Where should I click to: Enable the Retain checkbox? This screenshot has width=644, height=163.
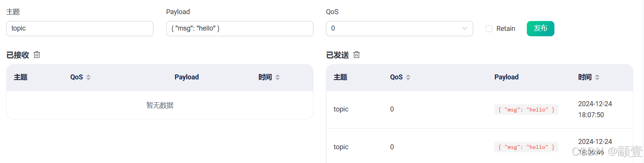tap(489, 29)
